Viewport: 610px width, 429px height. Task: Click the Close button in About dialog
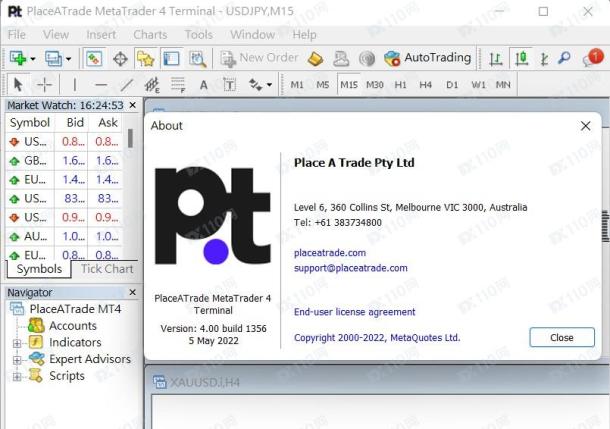pos(562,337)
